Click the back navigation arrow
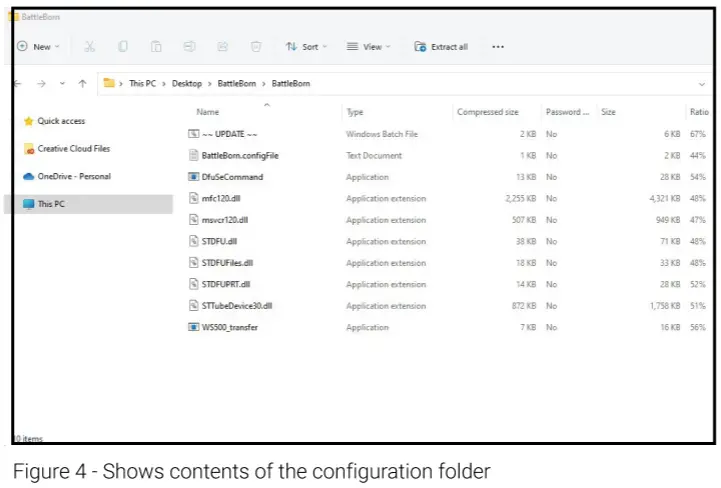Viewport: 721px width, 488px height. click(x=17, y=84)
